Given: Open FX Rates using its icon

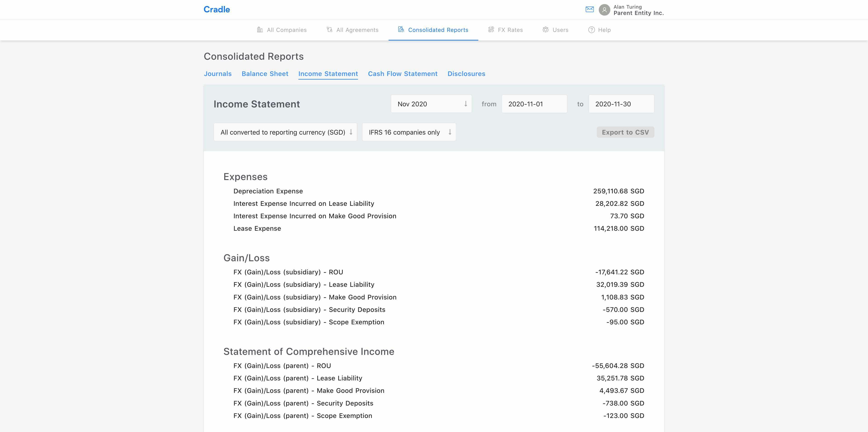Looking at the screenshot, I should [491, 30].
